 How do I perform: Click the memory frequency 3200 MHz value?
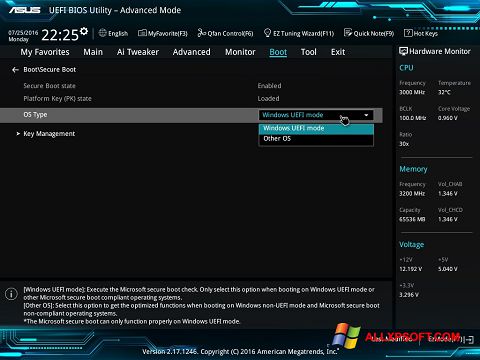[412, 193]
